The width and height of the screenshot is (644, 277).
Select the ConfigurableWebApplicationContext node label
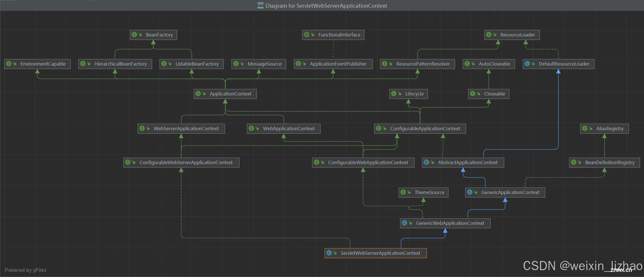[x=368, y=162]
